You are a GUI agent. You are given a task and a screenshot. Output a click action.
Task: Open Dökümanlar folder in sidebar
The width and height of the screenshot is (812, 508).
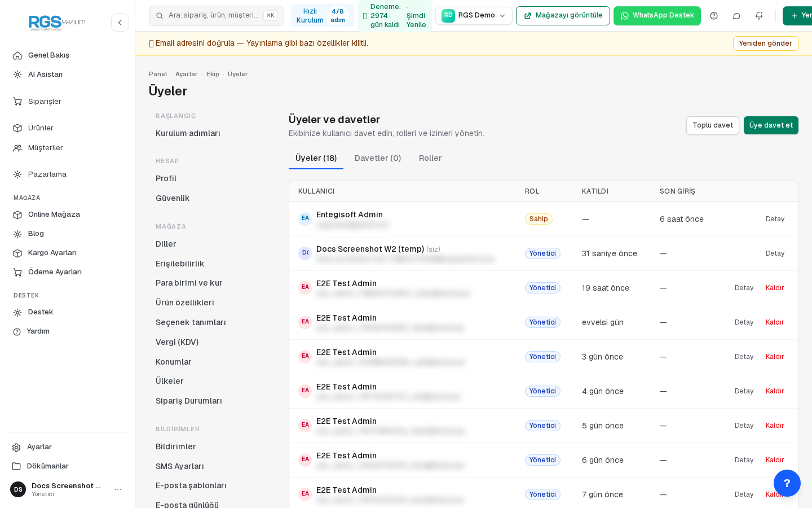click(48, 466)
